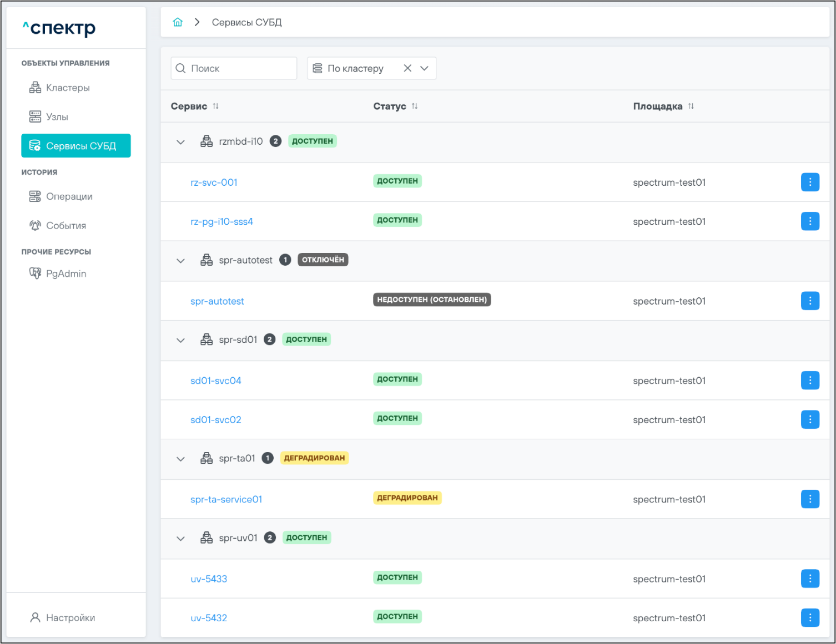The image size is (836, 644).
Task: Sort by the Статус column icon
Action: coord(415,106)
